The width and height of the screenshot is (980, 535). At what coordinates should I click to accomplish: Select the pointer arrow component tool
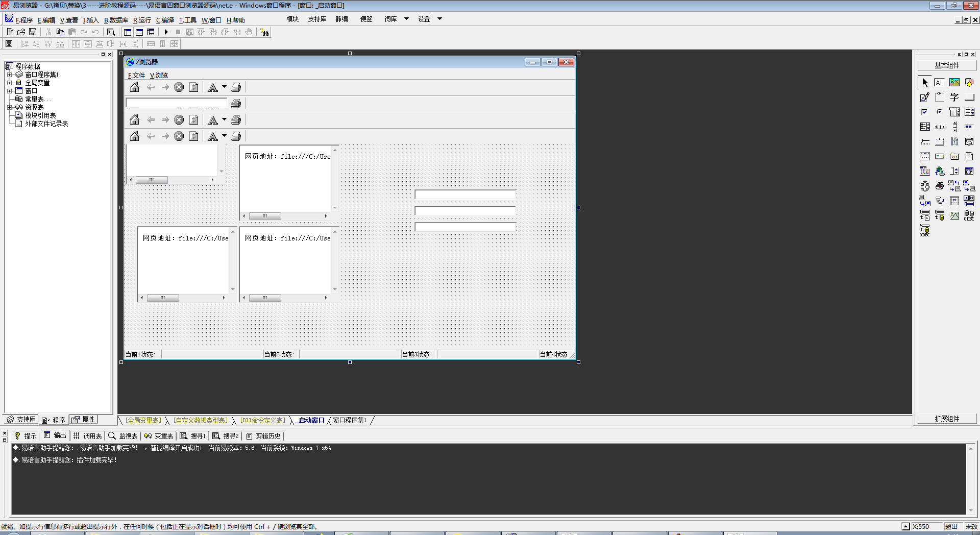(925, 82)
